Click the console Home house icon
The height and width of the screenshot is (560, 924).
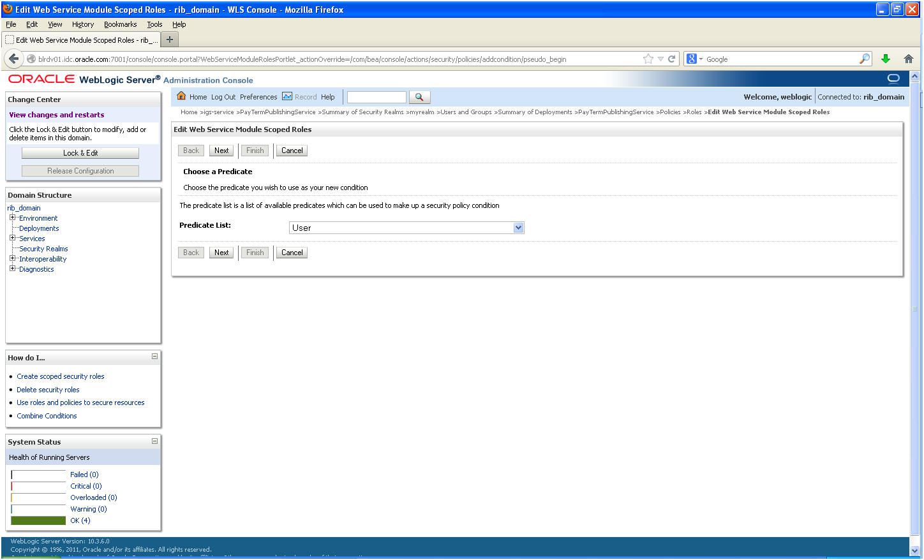coord(181,96)
